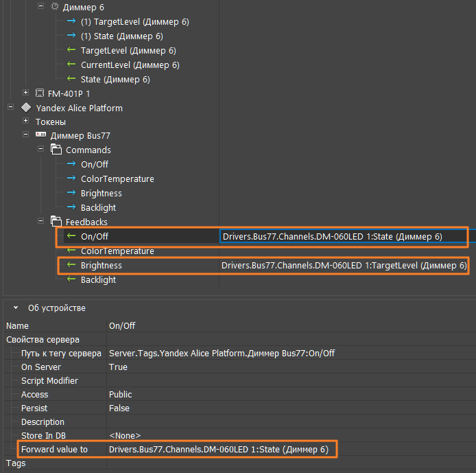Screen dimensions: 476x473
Task: Click the Forward value to property value
Action: pos(219,450)
